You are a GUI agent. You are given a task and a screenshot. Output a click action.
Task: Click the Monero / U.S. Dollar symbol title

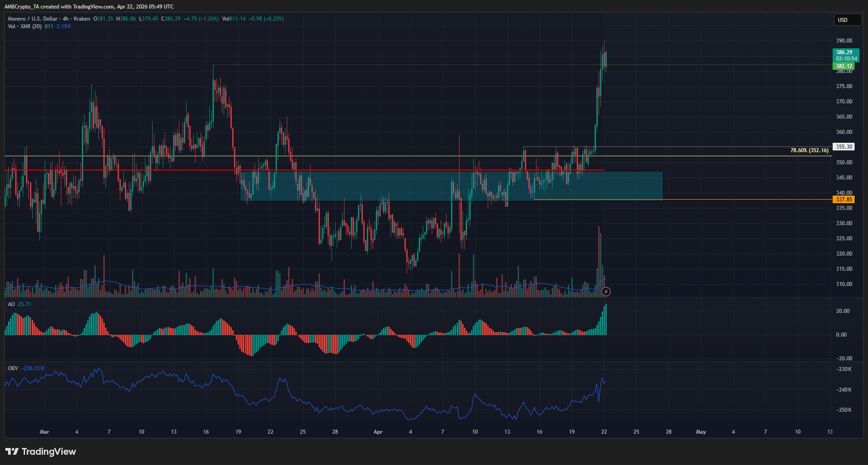point(33,19)
